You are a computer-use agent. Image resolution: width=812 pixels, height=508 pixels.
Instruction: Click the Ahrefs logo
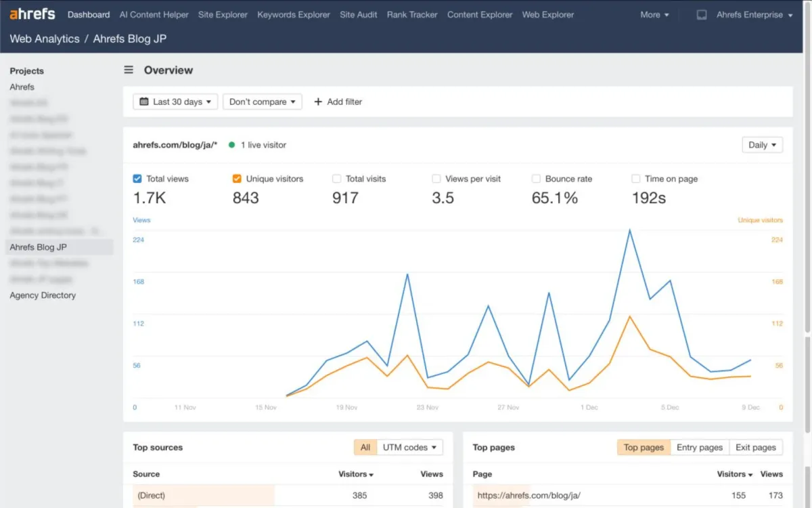tap(31, 14)
